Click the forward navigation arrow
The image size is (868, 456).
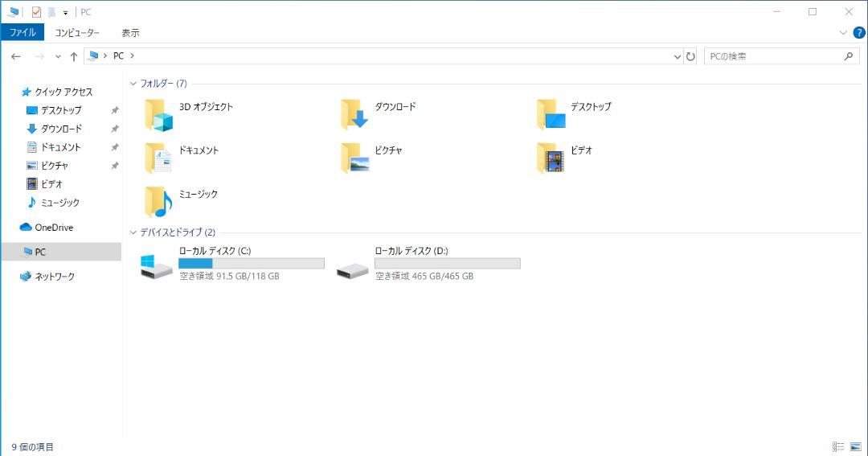click(39, 56)
